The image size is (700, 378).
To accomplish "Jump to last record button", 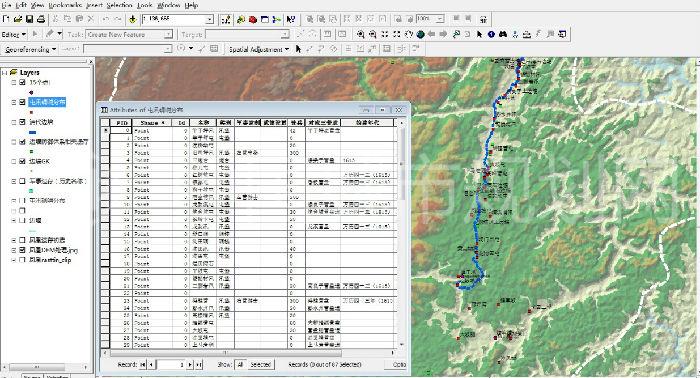I will tap(199, 365).
